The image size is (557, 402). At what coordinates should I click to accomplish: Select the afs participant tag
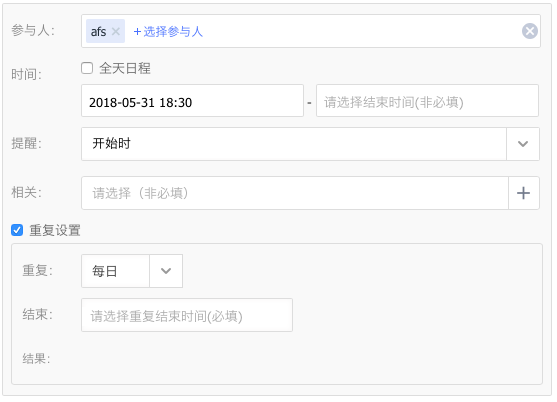point(98,32)
